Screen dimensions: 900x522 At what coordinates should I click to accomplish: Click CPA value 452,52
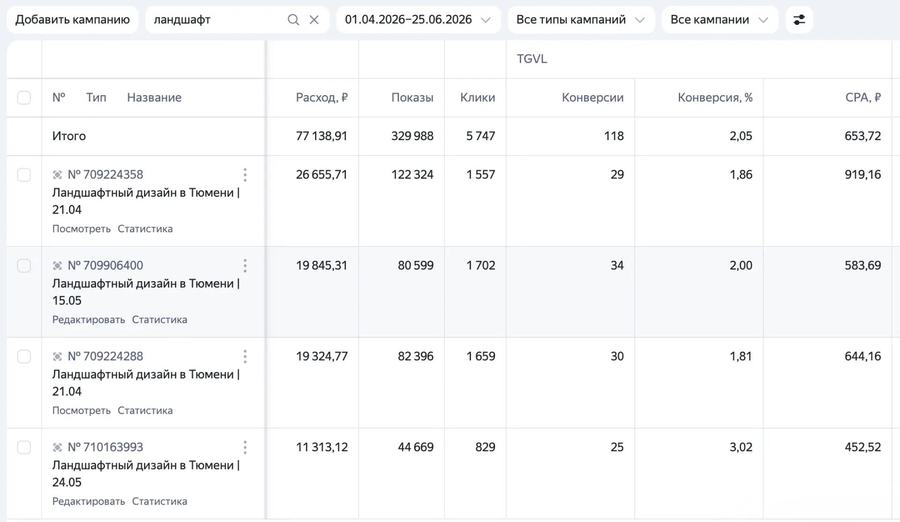(x=863, y=447)
